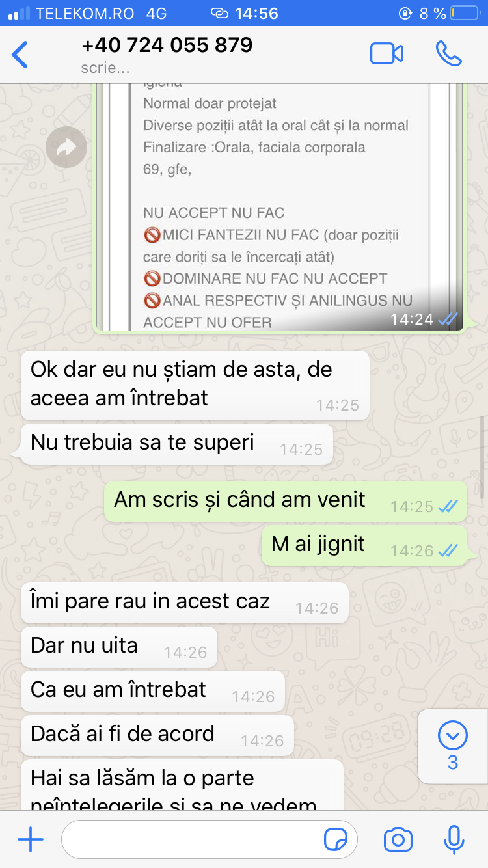
Task: Select message "Dacă ai fi de acord"
Action: [157, 736]
